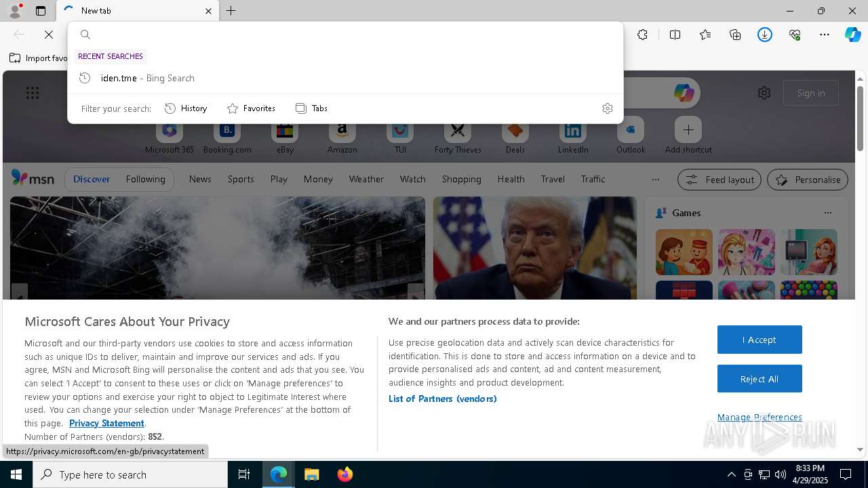The image size is (868, 488).
Task: Open List of Partners (vendors) link
Action: click(x=443, y=399)
